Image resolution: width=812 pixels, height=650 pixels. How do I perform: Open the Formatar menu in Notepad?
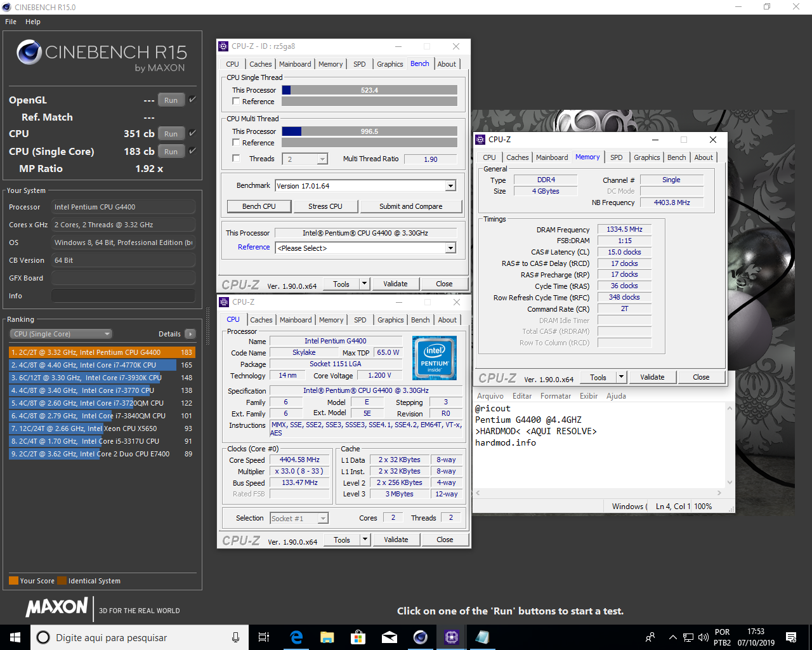(556, 396)
